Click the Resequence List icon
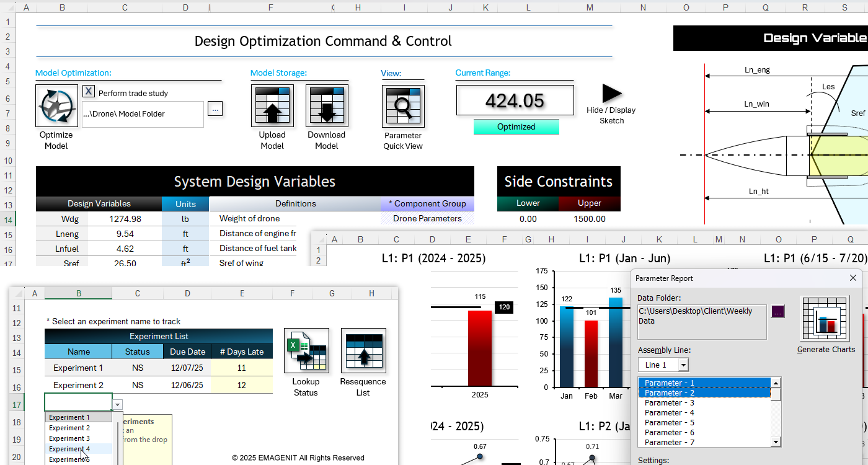This screenshot has width=868, height=465. point(363,350)
